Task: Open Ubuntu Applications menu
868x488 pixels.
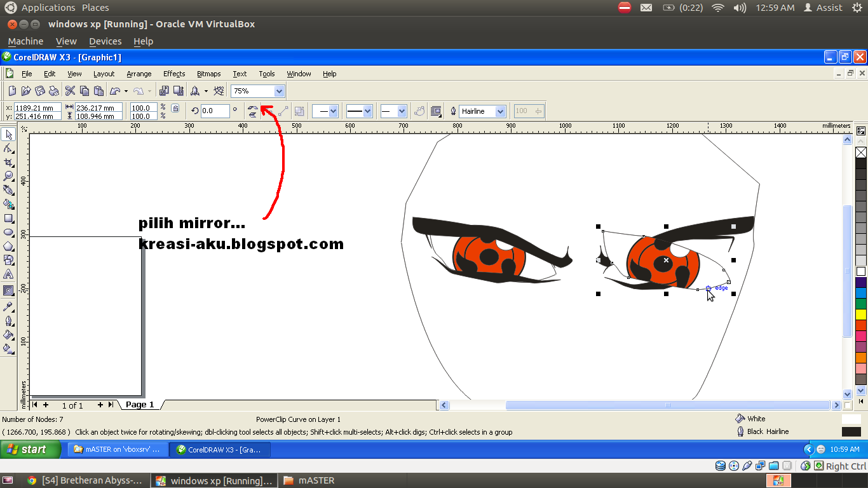Action: [x=48, y=8]
